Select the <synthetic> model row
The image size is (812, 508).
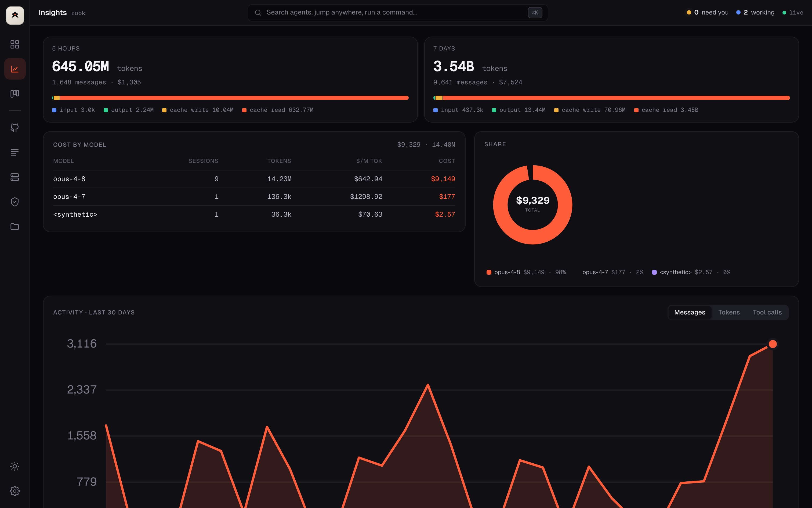(x=254, y=214)
